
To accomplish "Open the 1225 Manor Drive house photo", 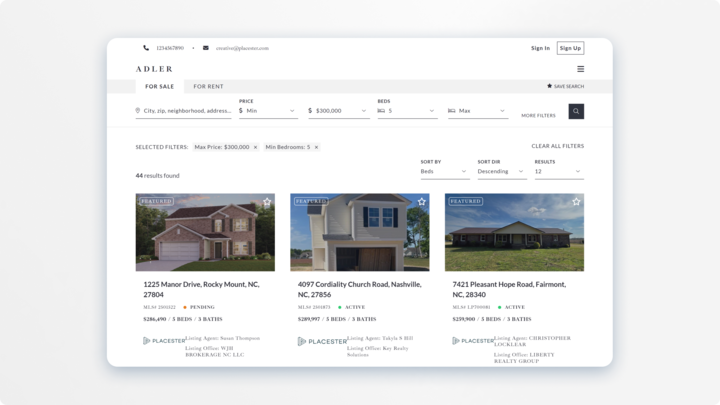I will click(x=205, y=235).
